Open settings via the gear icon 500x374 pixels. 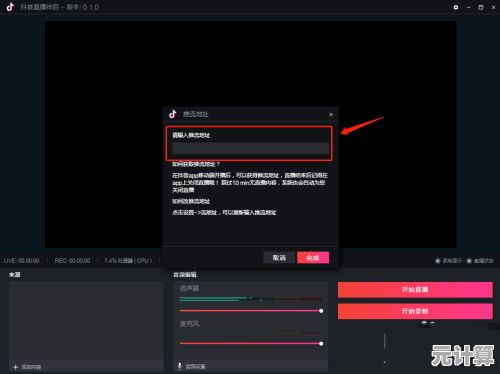(x=456, y=7)
